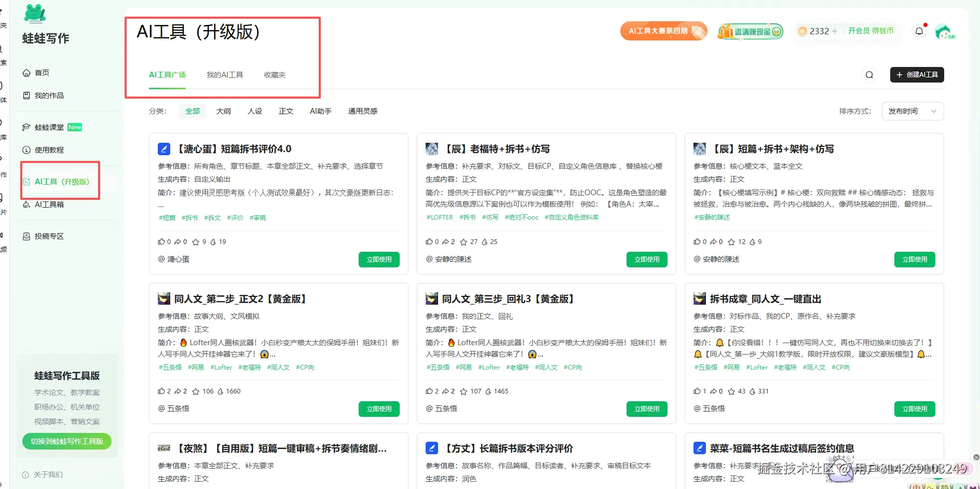Screen dimensions: 980x489
Task: Click the star on 【辰】短篇+拆书+架构+仿写
Action: click(x=731, y=242)
